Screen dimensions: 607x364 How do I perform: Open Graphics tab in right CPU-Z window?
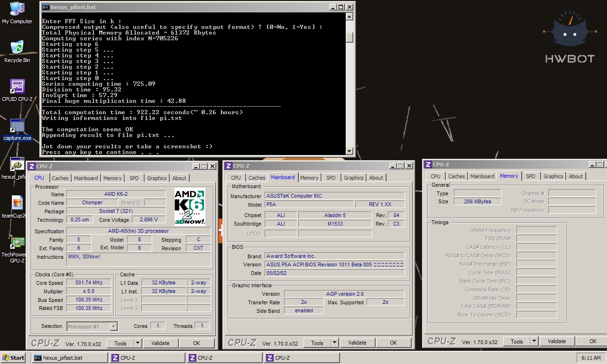(x=553, y=176)
